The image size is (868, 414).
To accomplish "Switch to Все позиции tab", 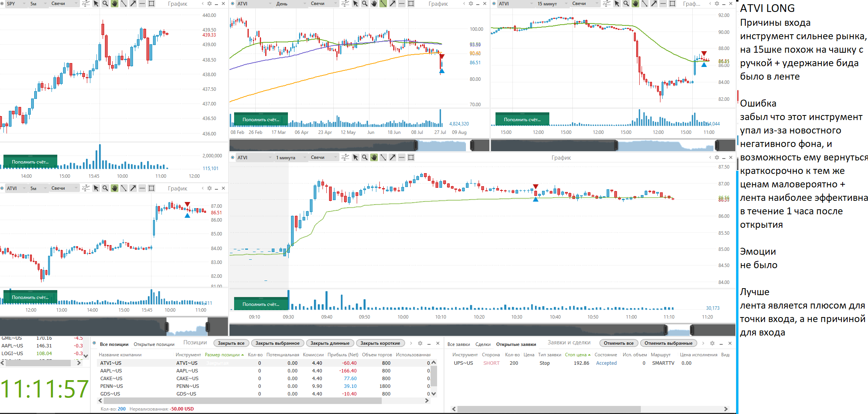I will pos(114,344).
